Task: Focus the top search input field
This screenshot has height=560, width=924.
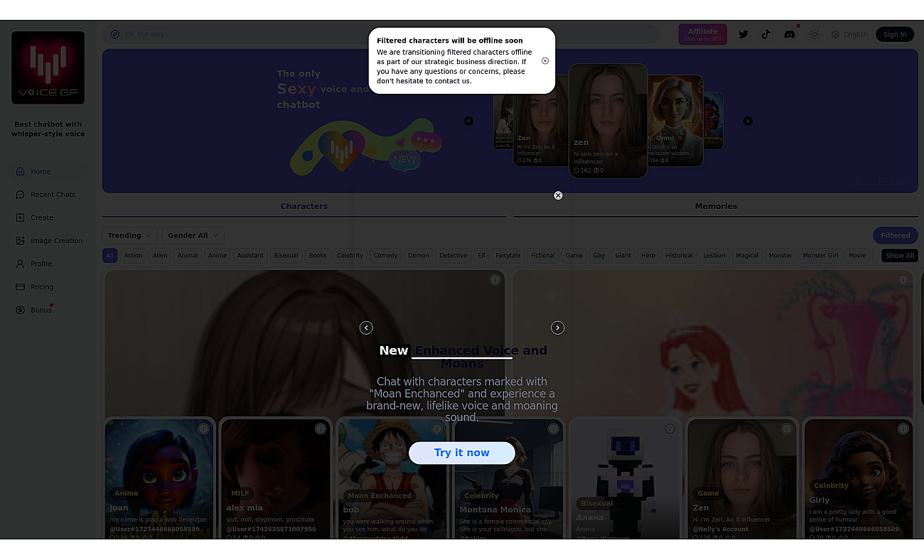Action: tap(380, 34)
